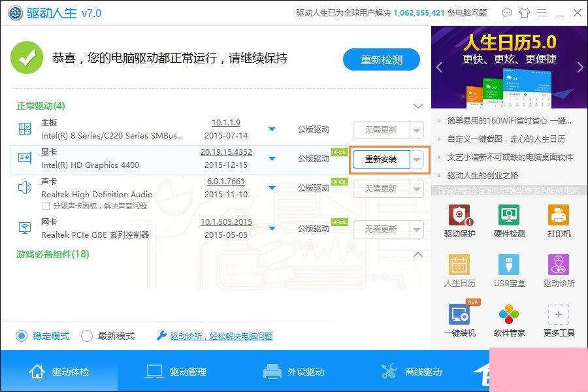Open version link 10.1.505.2015
The height and width of the screenshot is (392, 588).
(226, 221)
